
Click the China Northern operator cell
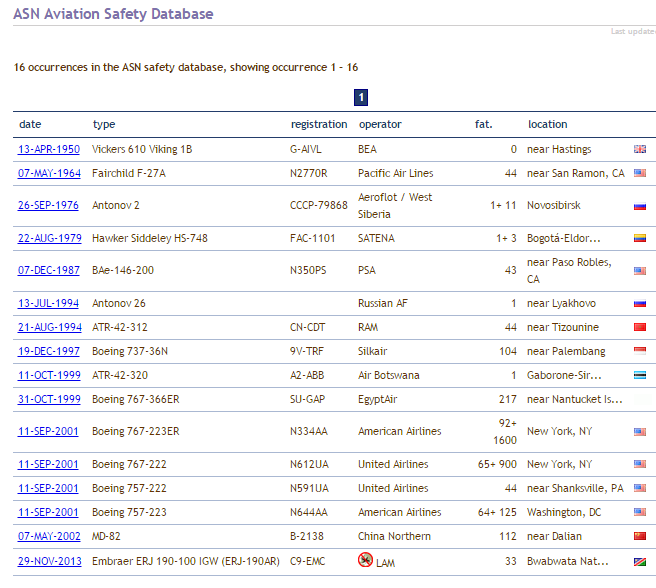[394, 536]
